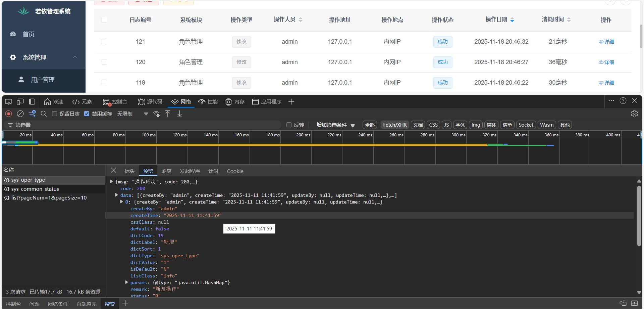Collapse the root response object
644x309 pixels.
(x=111, y=182)
